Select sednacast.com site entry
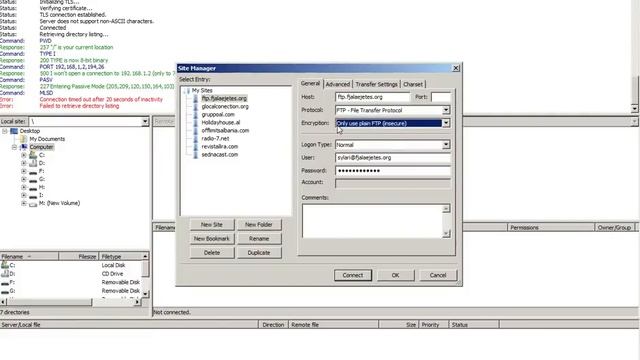Image resolution: width=640 pixels, height=360 pixels. (220, 155)
